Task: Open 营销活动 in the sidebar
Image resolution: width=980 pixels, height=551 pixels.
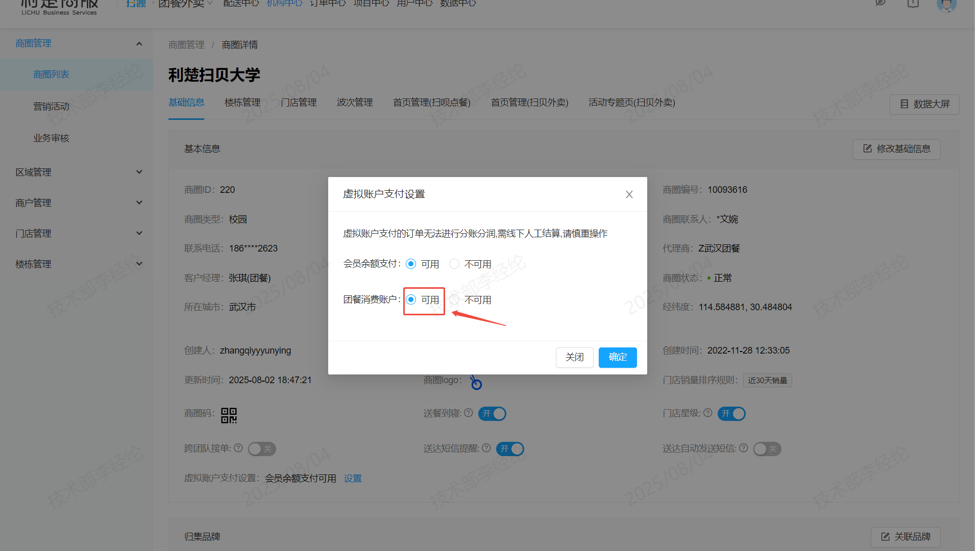Action: pyautogui.click(x=51, y=106)
